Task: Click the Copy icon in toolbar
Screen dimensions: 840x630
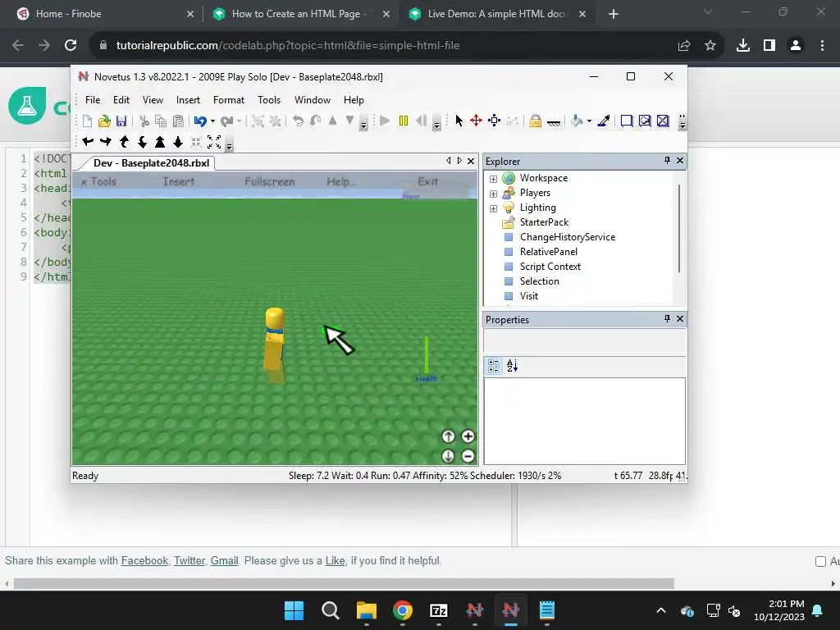Action: pos(161,121)
